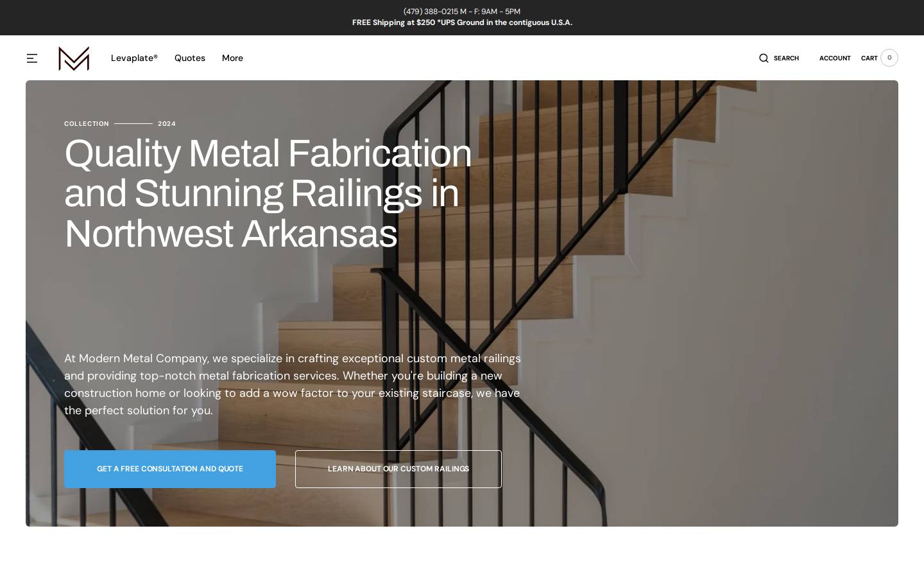Expand the More menu

[232, 58]
